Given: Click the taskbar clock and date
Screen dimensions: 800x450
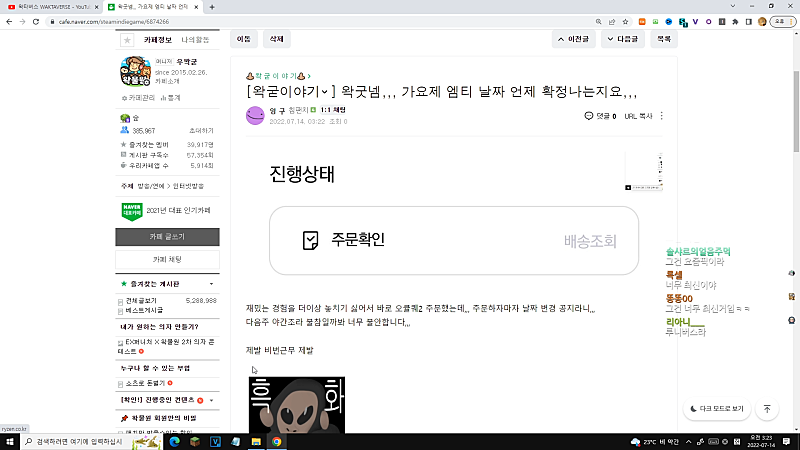Looking at the screenshot, I should (x=761, y=442).
